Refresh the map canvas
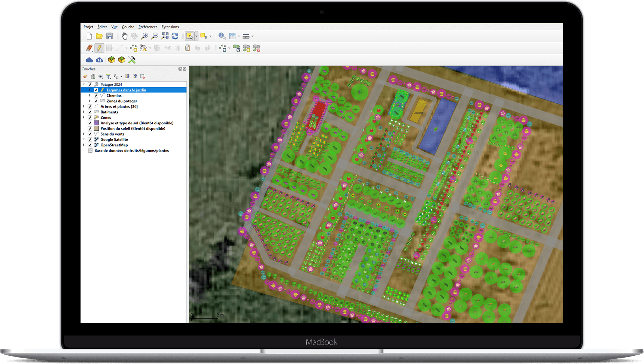This screenshot has width=644, height=364. (x=175, y=36)
